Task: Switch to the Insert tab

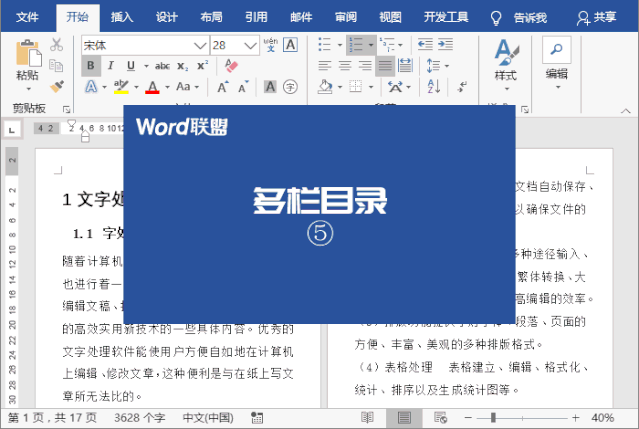Action: click(x=122, y=17)
